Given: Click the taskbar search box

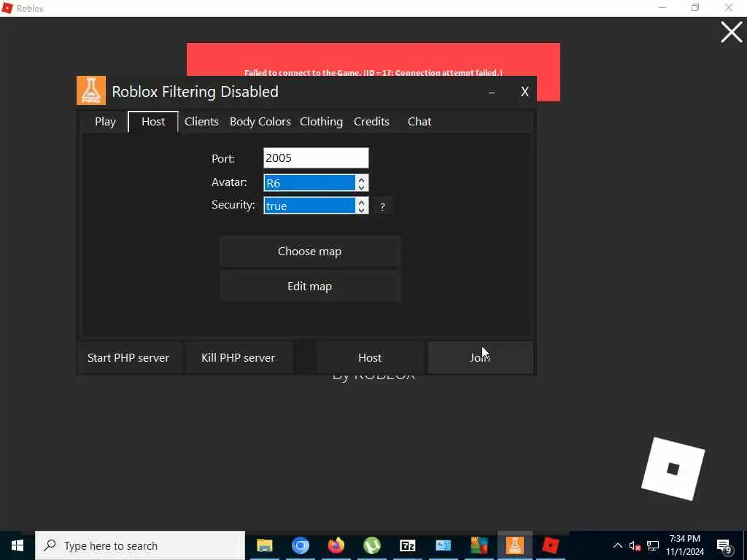Looking at the screenshot, I should coord(140,545).
